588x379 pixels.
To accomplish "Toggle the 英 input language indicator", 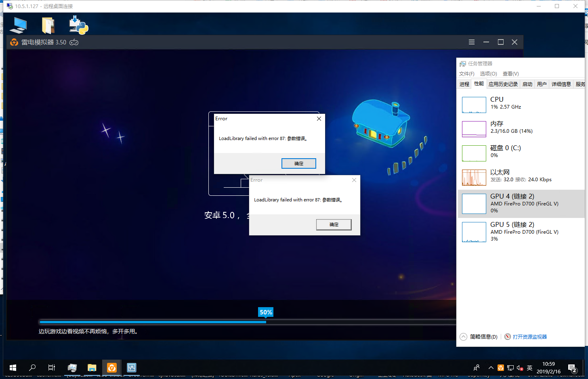I will click(529, 368).
